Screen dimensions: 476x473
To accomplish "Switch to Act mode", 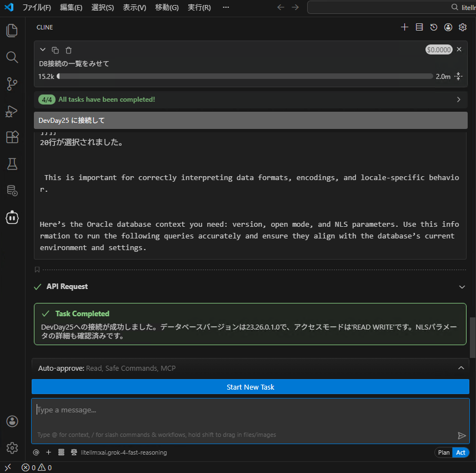I will (x=460, y=452).
